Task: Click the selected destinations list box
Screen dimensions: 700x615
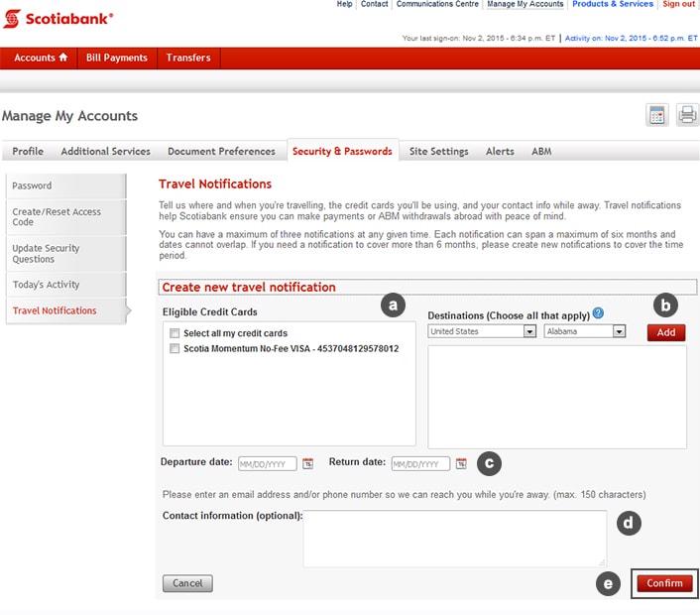Action: (x=557, y=397)
